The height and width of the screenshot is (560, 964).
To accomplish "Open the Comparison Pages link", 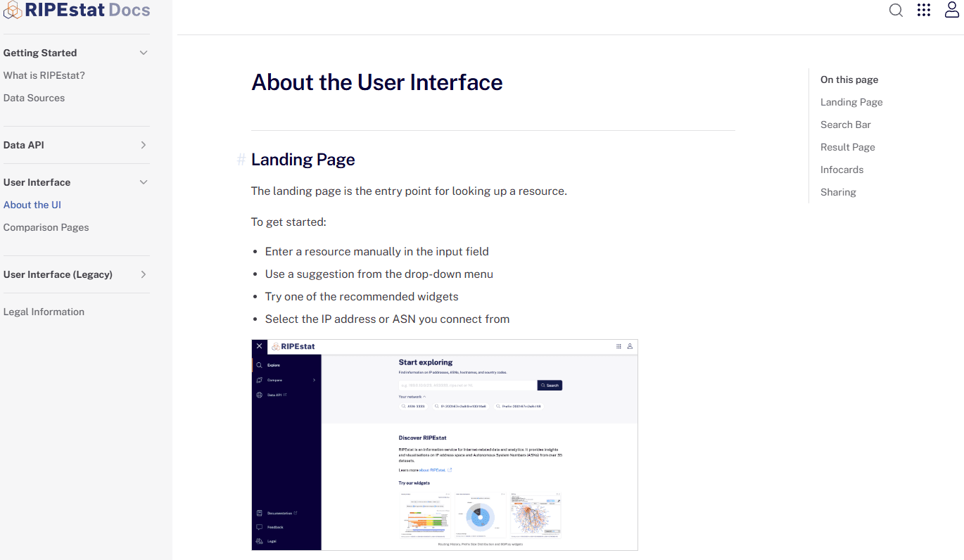I will pyautogui.click(x=46, y=227).
